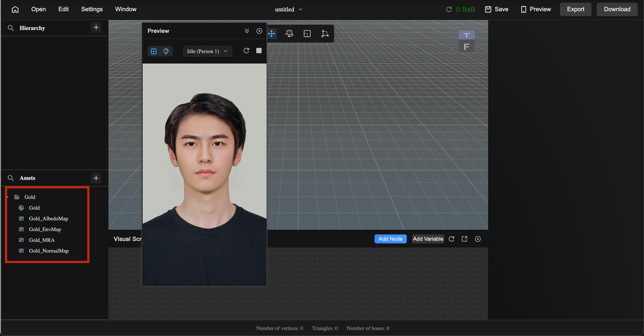Open the Settings menu
Image resolution: width=644 pixels, height=336 pixels.
[92, 9]
